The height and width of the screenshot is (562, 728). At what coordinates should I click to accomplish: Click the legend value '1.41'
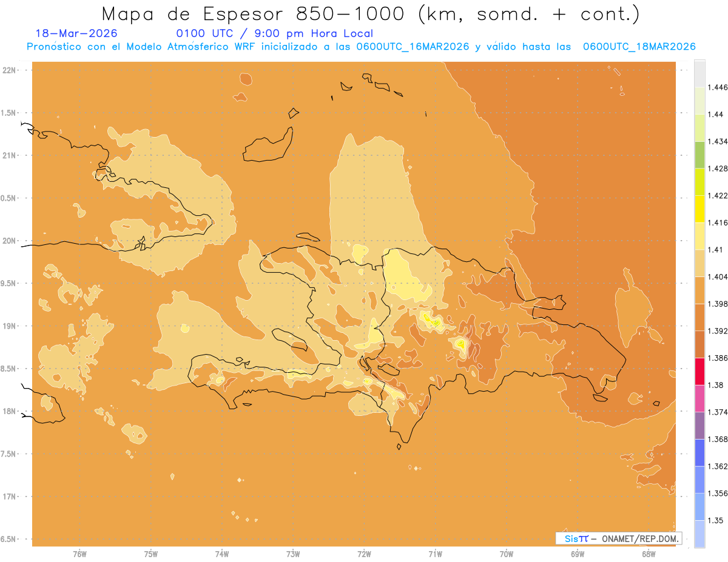716,250
